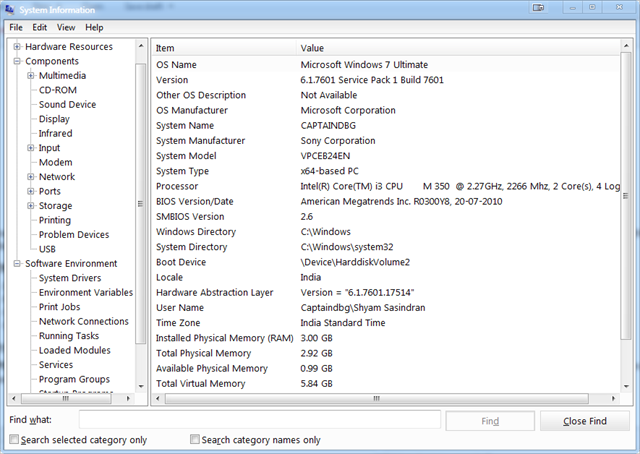Select Print Jobs in the tree

coord(60,307)
